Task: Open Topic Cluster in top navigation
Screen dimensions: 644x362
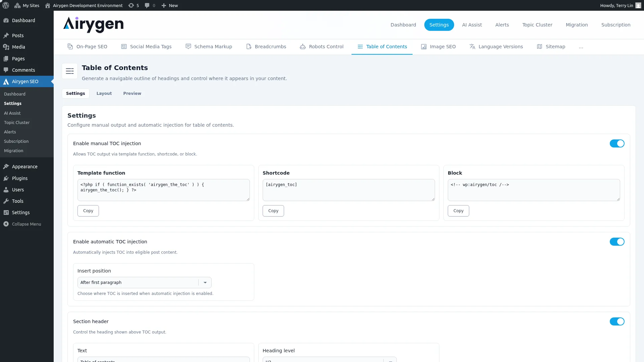Action: click(537, 25)
